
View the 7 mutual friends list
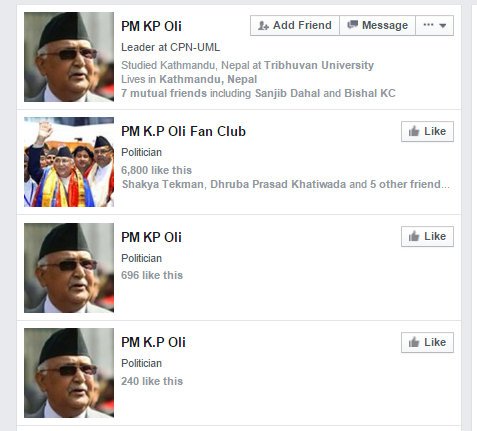point(164,93)
